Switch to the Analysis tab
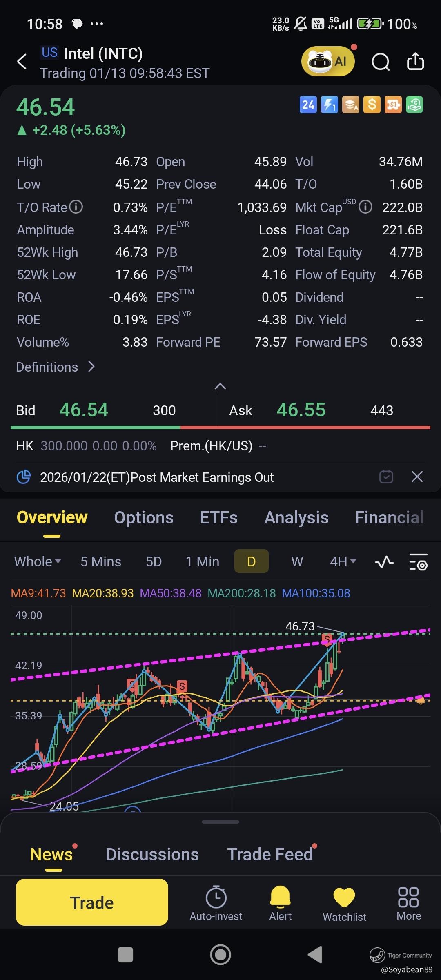Viewport: 441px width, 980px height. tap(296, 518)
